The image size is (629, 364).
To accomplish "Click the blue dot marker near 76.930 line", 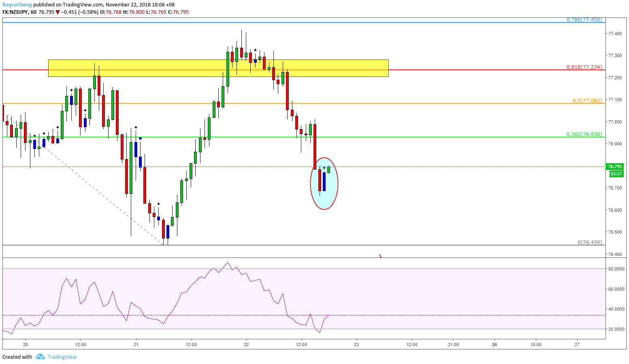I will (x=140, y=138).
